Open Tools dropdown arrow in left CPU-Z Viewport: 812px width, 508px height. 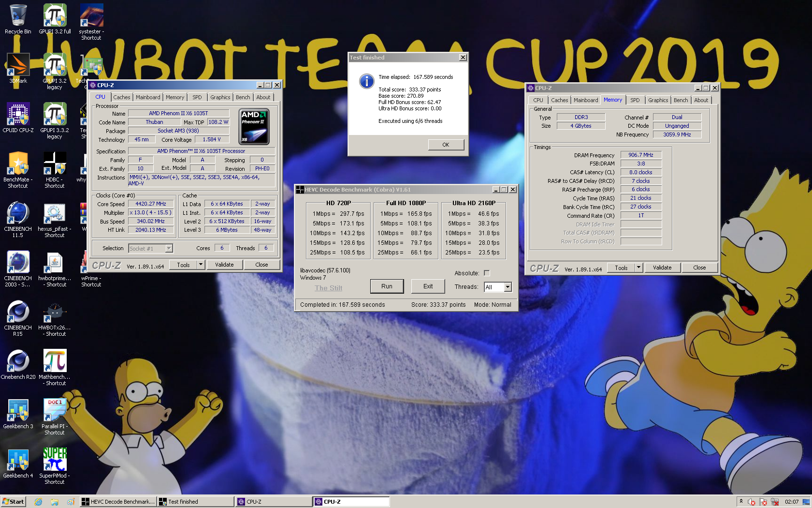pyautogui.click(x=201, y=265)
